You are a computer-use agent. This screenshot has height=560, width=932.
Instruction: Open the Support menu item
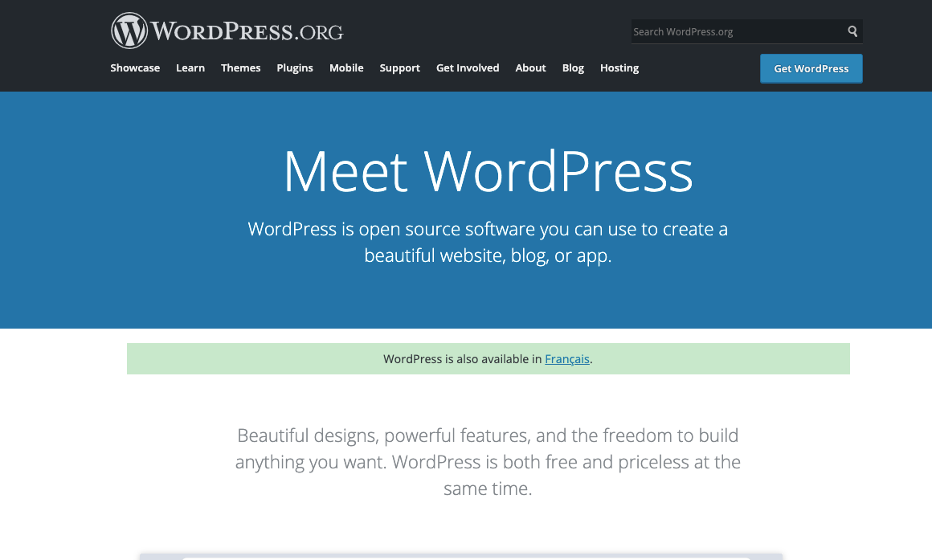point(400,67)
